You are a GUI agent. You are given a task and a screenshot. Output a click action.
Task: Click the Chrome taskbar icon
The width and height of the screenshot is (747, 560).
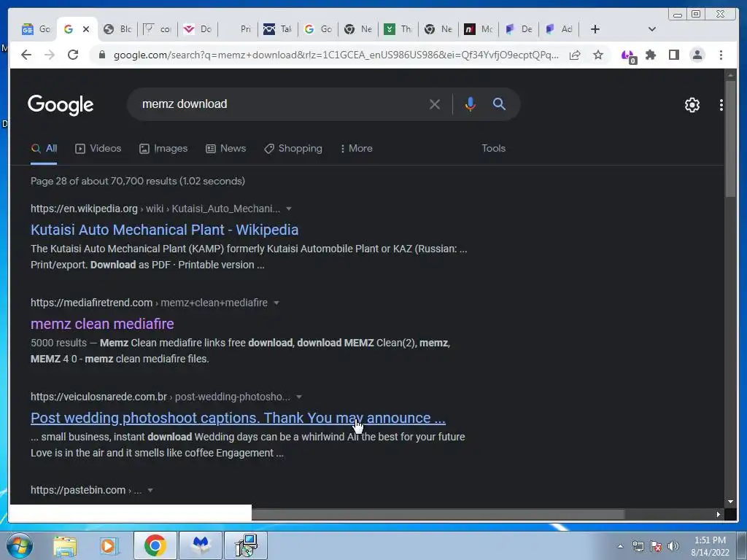(155, 545)
